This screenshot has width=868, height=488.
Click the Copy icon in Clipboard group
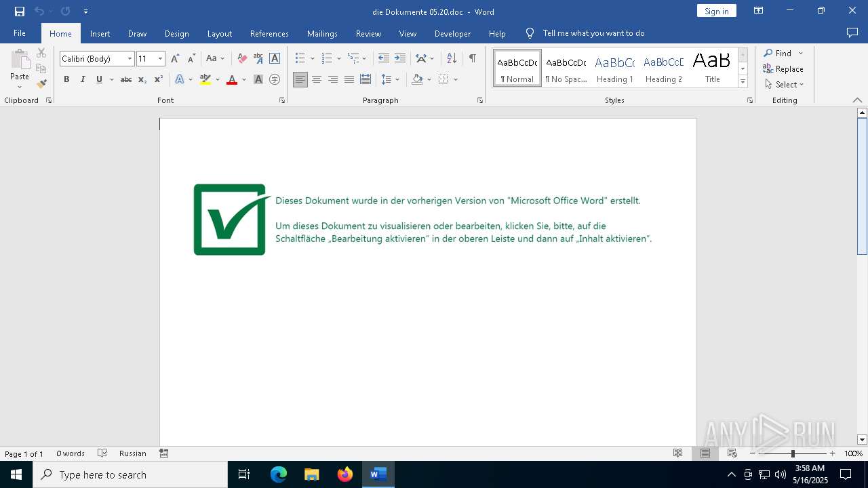[41, 68]
